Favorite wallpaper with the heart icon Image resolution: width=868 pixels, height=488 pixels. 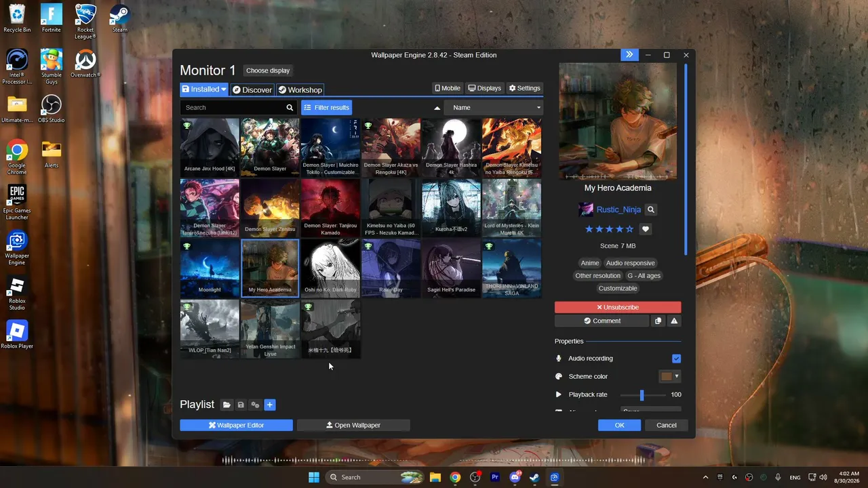(x=646, y=229)
